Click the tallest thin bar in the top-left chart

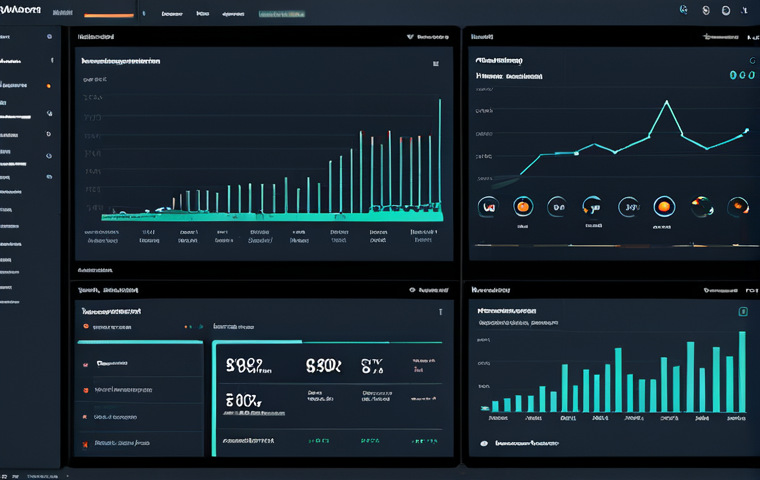click(440, 155)
